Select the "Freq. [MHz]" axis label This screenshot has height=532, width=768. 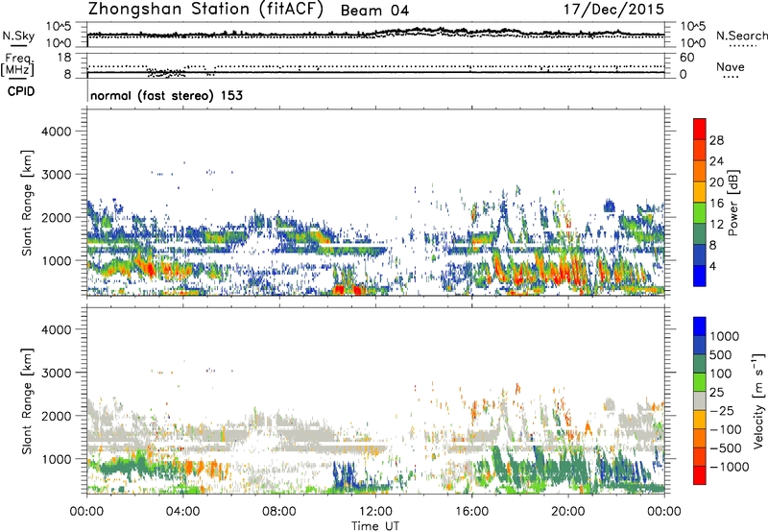tap(17, 65)
